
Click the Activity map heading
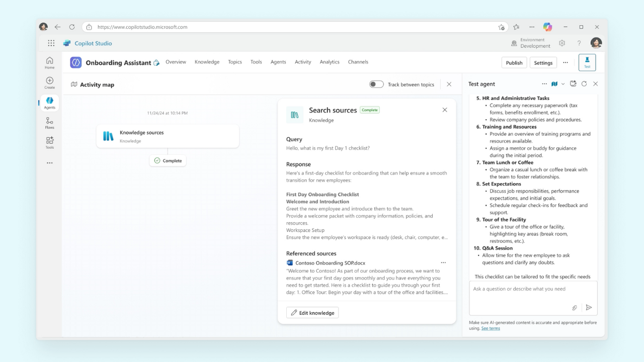pyautogui.click(x=97, y=84)
